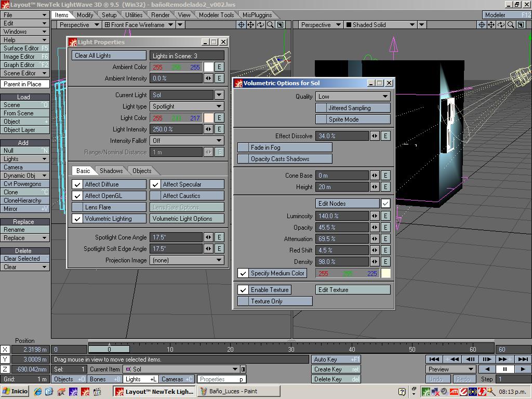Click the Light Intensity arrows stepper
The image size is (532, 399).
pos(208,129)
